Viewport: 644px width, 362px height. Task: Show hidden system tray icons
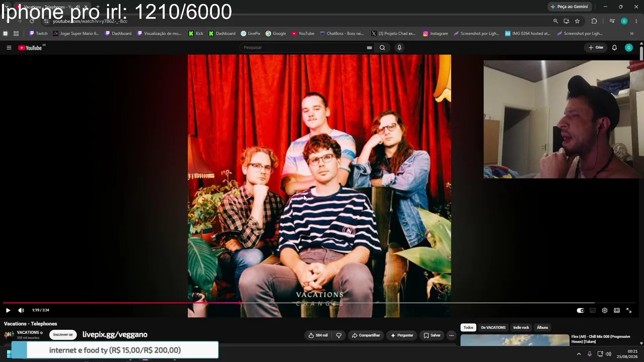579,354
